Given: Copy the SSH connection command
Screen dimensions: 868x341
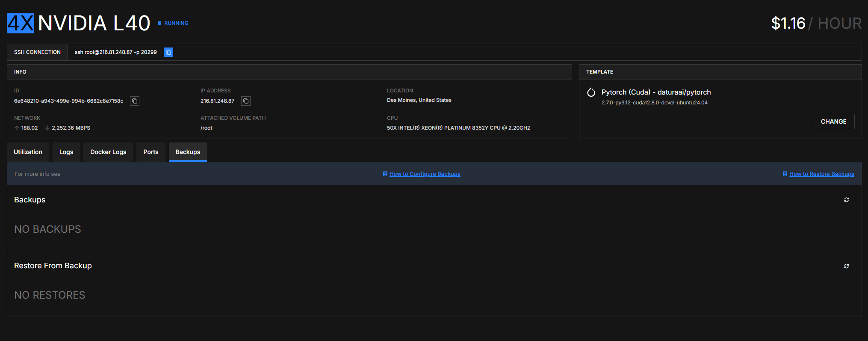Looking at the screenshot, I should pyautogui.click(x=168, y=52).
